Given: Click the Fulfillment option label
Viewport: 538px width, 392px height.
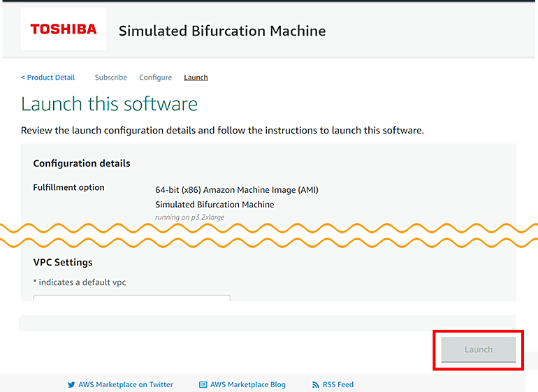Looking at the screenshot, I should 68,187.
